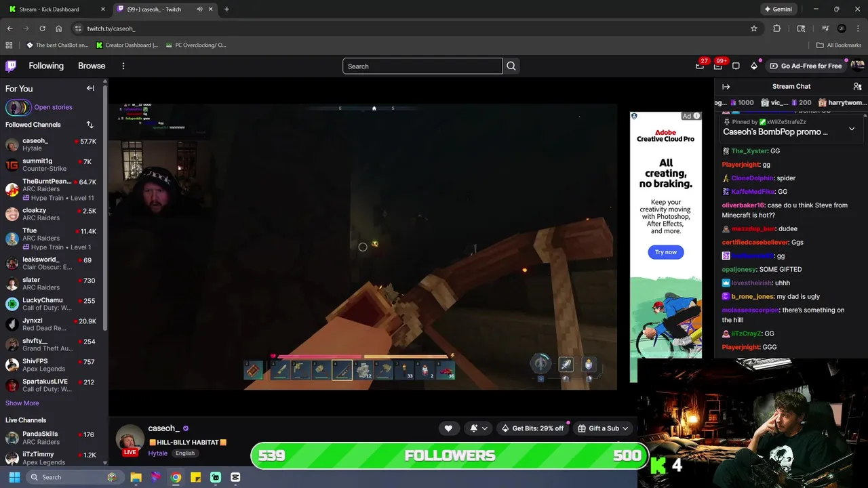Viewport: 868px width, 488px height.
Task: Collapse the For You sidebar
Action: (90, 88)
